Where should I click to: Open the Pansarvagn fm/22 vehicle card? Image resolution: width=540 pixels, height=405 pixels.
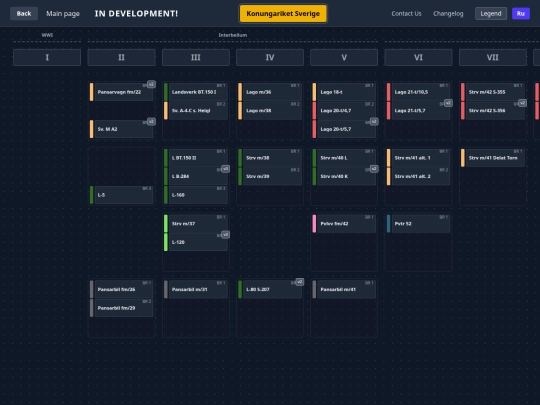122,92
